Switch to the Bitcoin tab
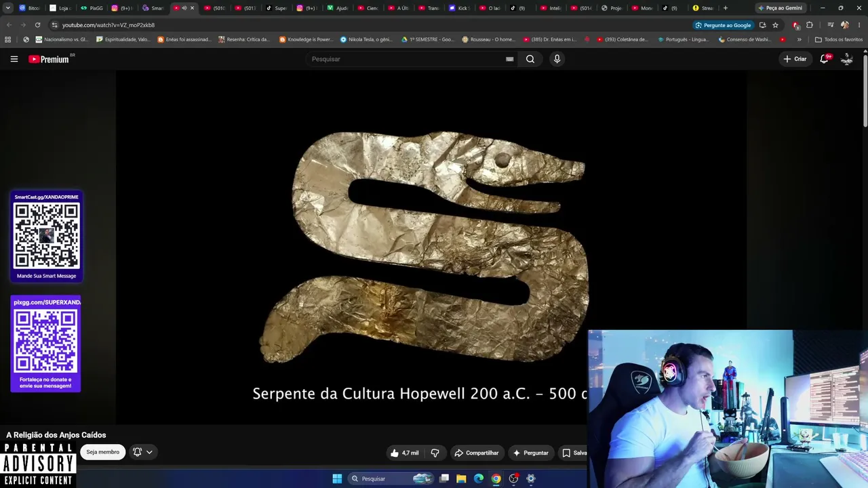 coord(29,8)
